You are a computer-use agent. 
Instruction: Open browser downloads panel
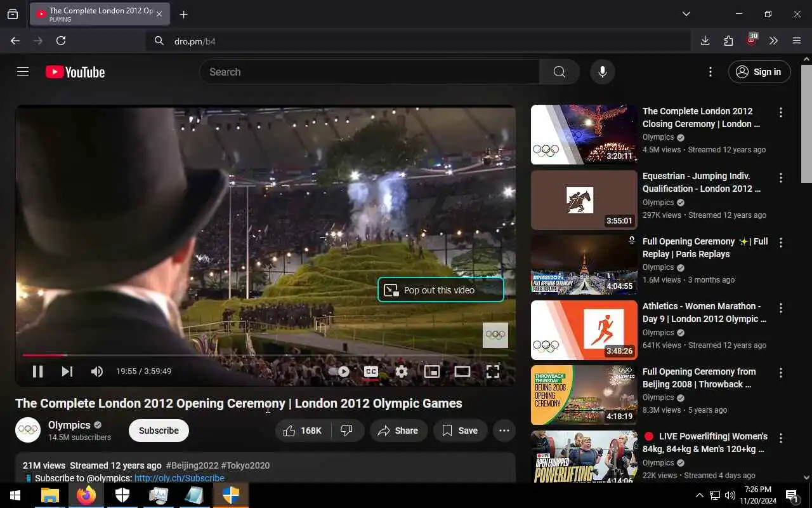click(x=705, y=41)
